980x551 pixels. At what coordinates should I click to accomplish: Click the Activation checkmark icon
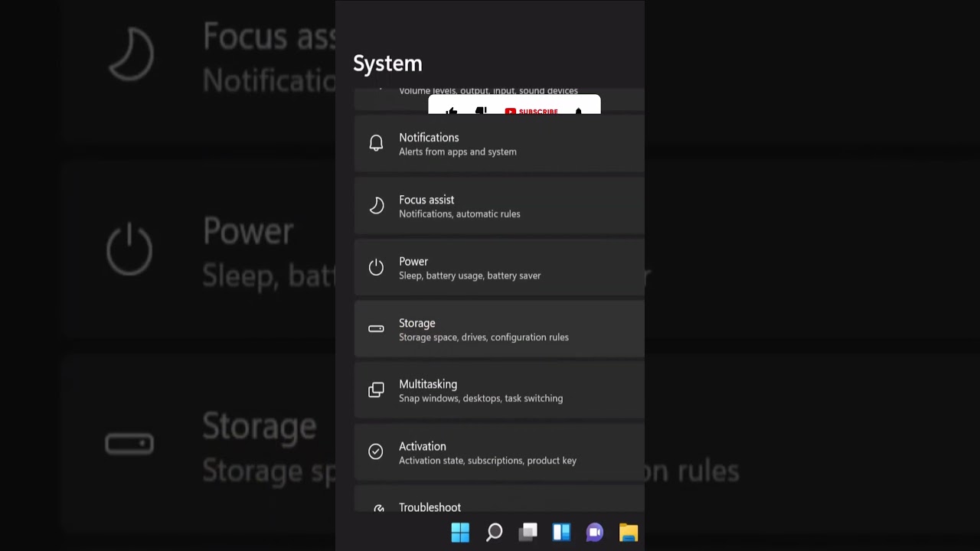(376, 452)
